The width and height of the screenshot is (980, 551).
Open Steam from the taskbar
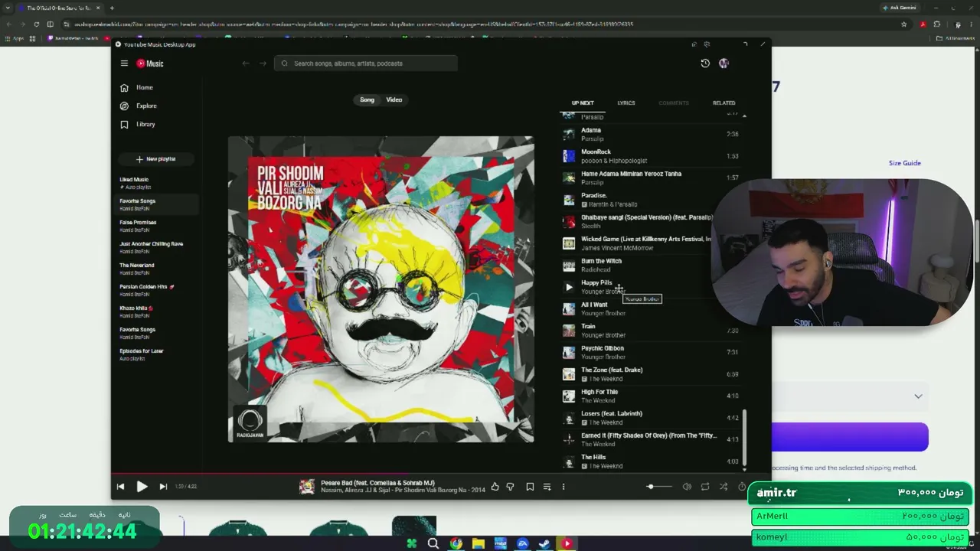pos(544,543)
